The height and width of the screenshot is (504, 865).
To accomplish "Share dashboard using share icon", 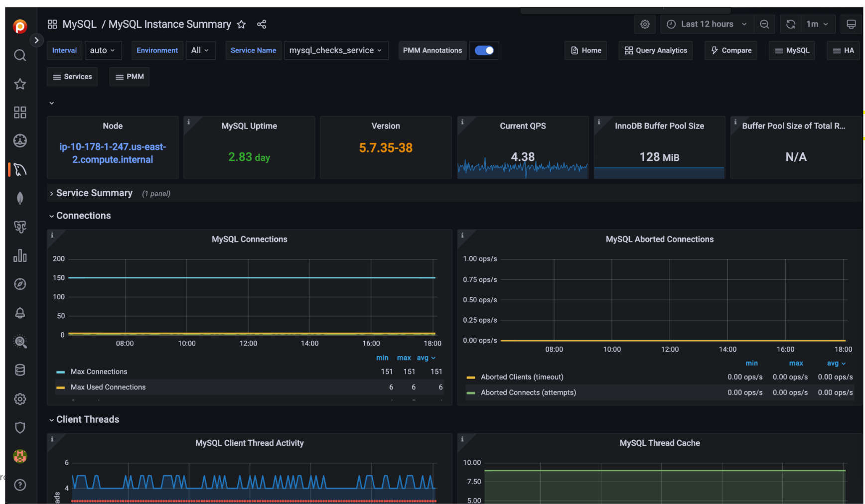I will point(262,24).
